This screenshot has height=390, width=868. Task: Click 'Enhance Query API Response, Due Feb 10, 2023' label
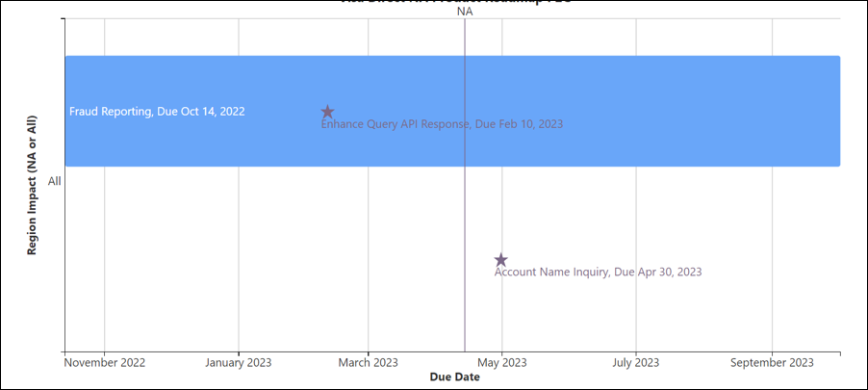coord(443,124)
